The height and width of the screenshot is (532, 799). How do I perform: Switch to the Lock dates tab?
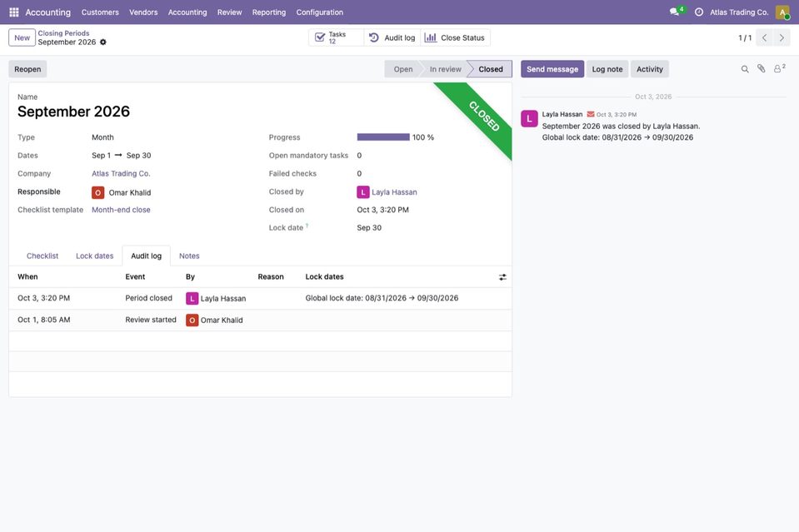tap(94, 256)
